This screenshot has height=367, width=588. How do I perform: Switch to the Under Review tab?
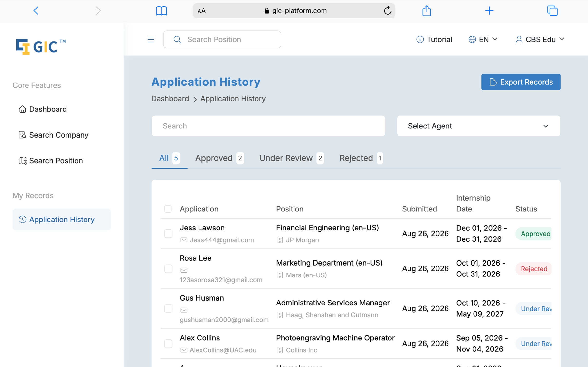pyautogui.click(x=291, y=158)
